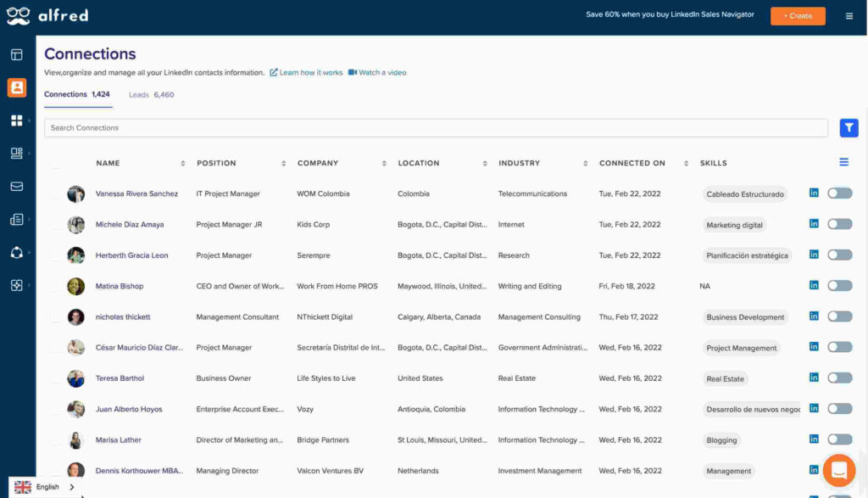Toggle the switch for Vanessa Rivera Sanchez
The height and width of the screenshot is (498, 868).
point(840,193)
